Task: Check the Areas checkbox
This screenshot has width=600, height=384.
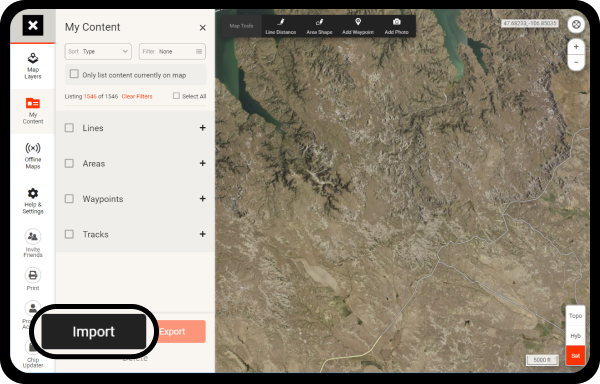Action: click(69, 163)
